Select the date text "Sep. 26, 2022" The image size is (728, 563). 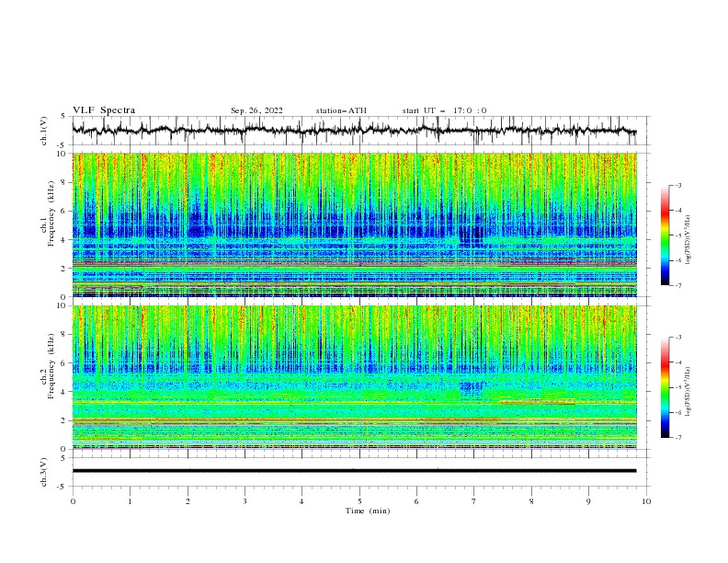tap(256, 110)
